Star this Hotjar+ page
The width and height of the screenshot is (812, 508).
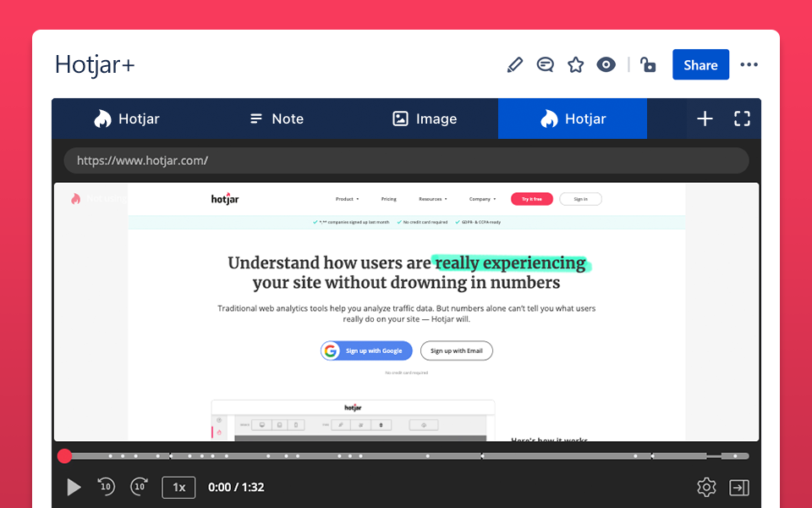pos(575,65)
